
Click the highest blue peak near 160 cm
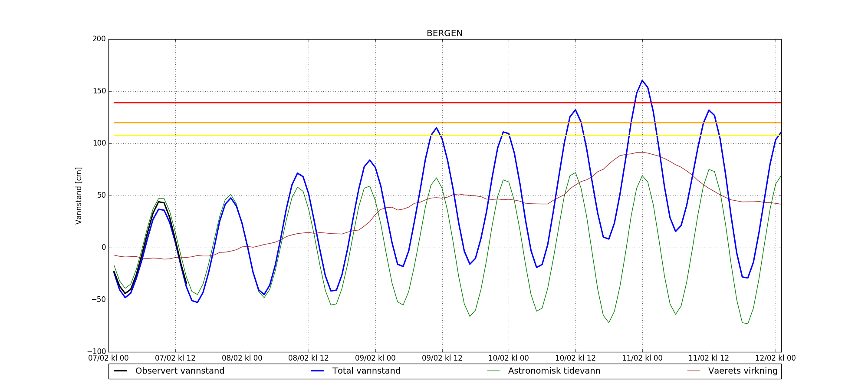tap(642, 81)
